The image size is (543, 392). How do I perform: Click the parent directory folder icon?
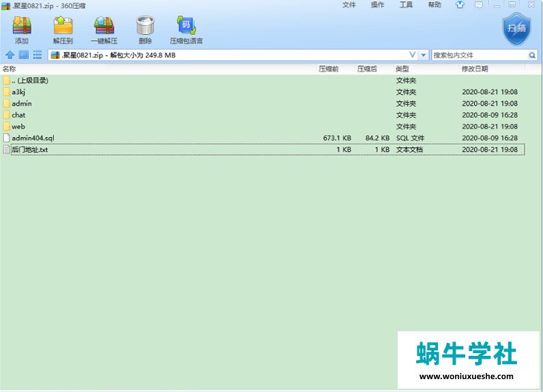pyautogui.click(x=6, y=80)
